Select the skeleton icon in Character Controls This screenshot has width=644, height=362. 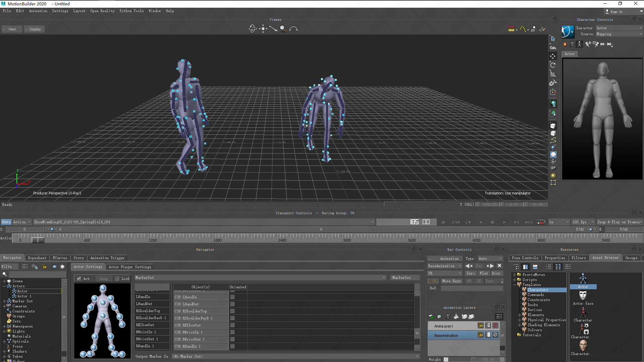580,44
